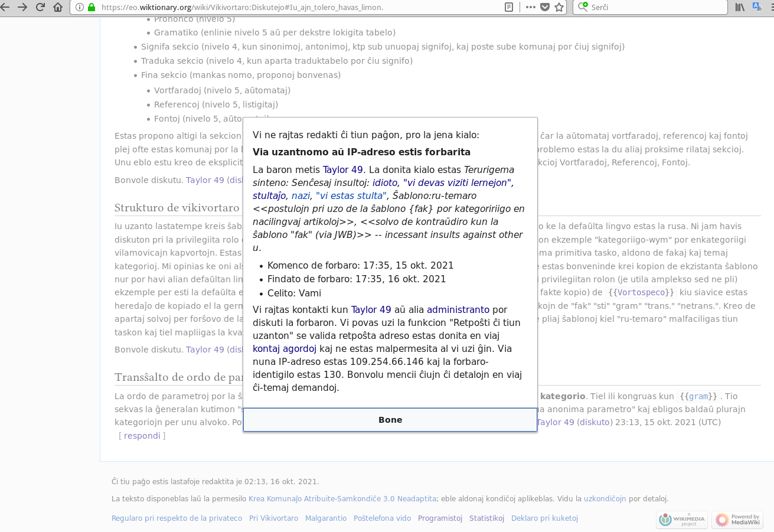This screenshot has width=774, height=532.
Task: Bookmark this page with the star
Action: pyautogui.click(x=559, y=7)
